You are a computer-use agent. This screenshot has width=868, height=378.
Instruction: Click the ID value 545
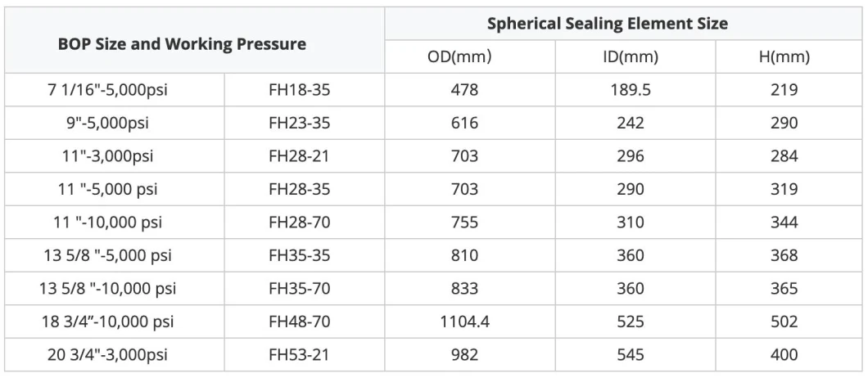pos(630,355)
